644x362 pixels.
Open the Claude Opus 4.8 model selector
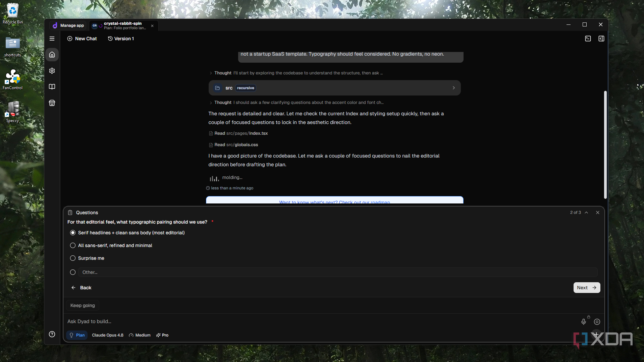point(108,335)
